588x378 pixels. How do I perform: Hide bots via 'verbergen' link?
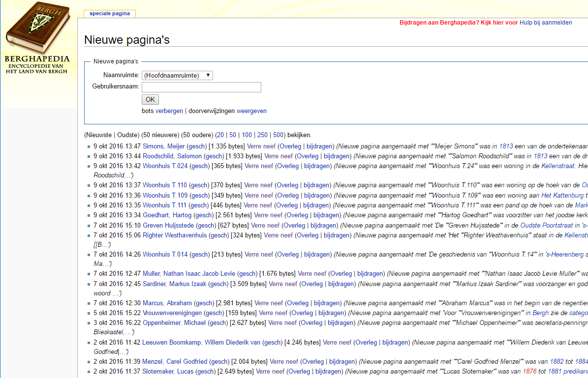[169, 111]
